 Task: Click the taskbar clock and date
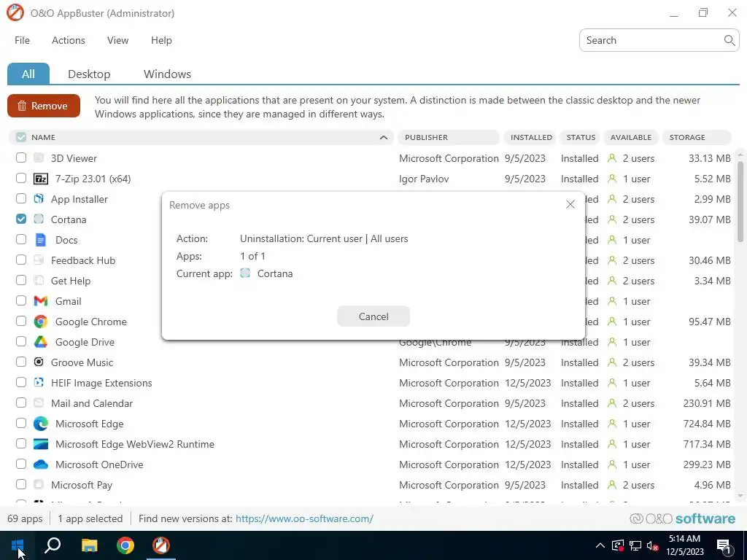tap(684, 545)
